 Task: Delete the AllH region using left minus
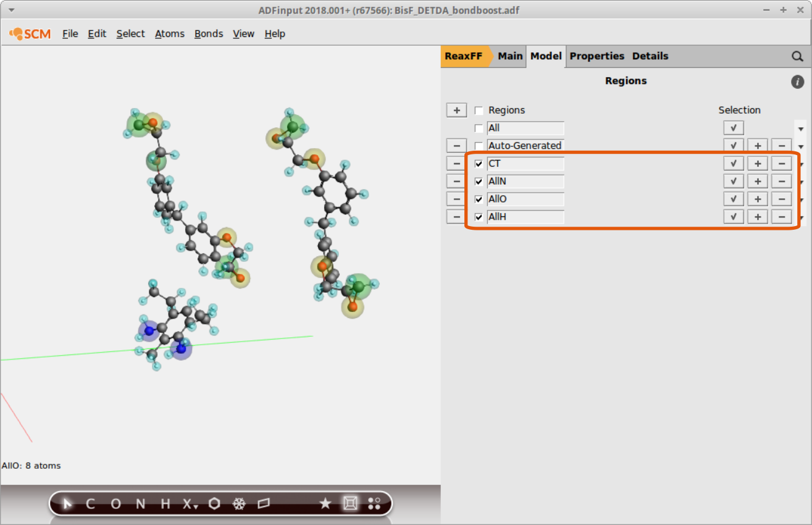pyautogui.click(x=456, y=217)
